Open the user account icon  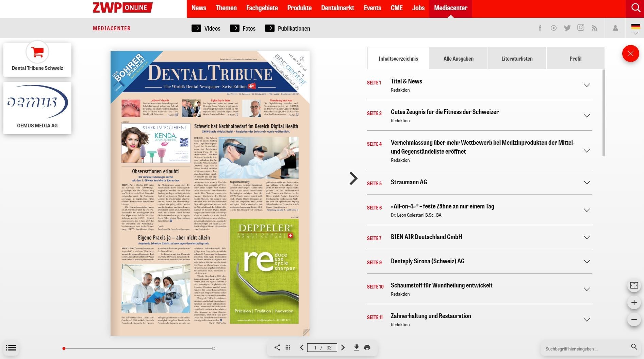pos(615,28)
